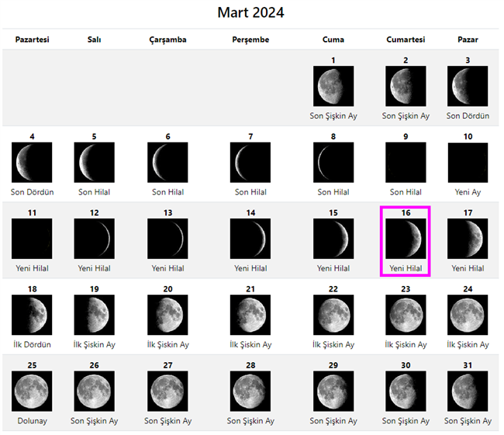Click the date number 1
504x435 pixels.
click(333, 60)
